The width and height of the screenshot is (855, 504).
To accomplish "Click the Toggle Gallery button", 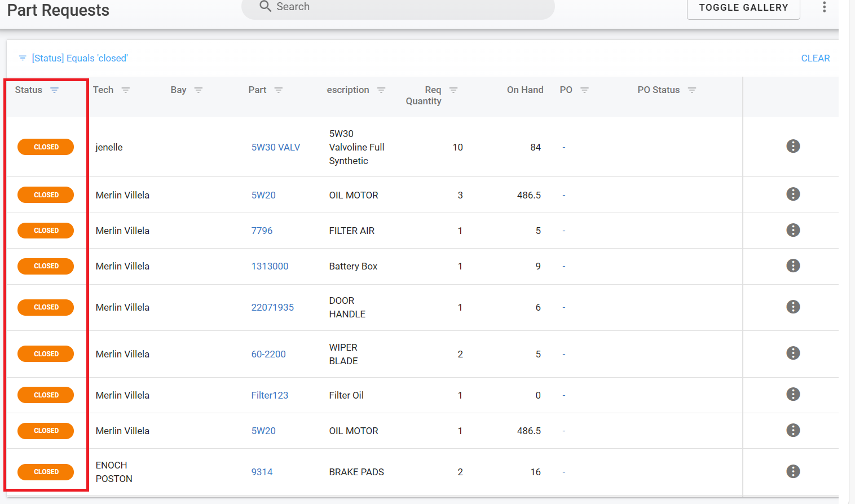I will 743,8.
